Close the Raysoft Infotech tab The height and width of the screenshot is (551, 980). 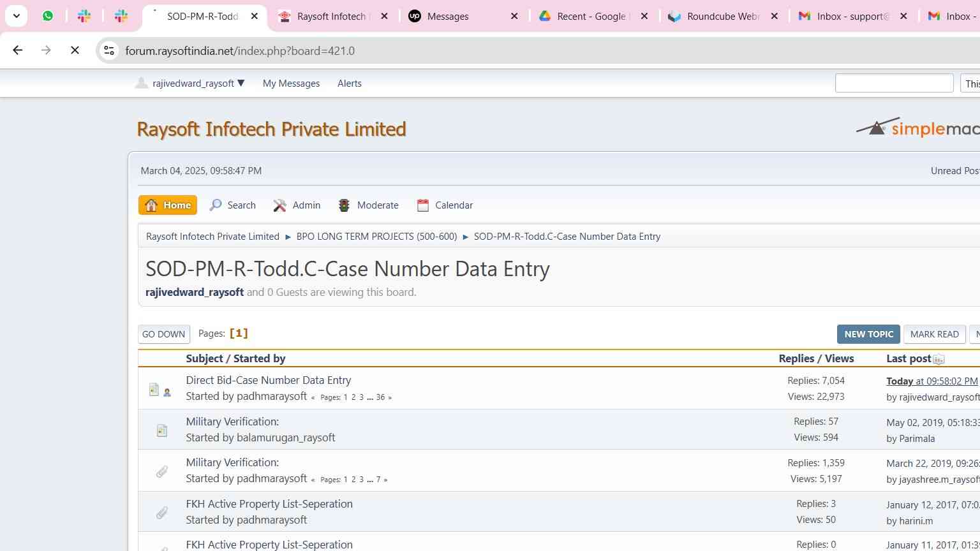384,16
